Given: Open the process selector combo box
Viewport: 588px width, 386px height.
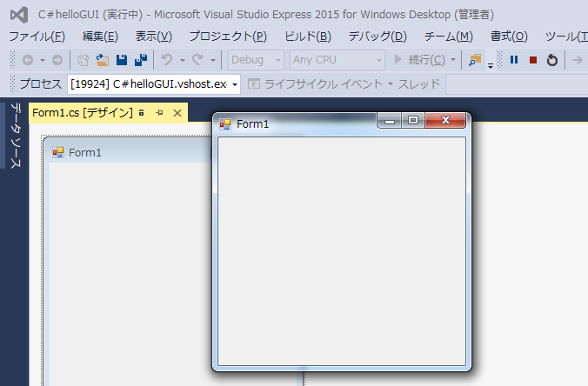Looking at the screenshot, I should [154, 84].
